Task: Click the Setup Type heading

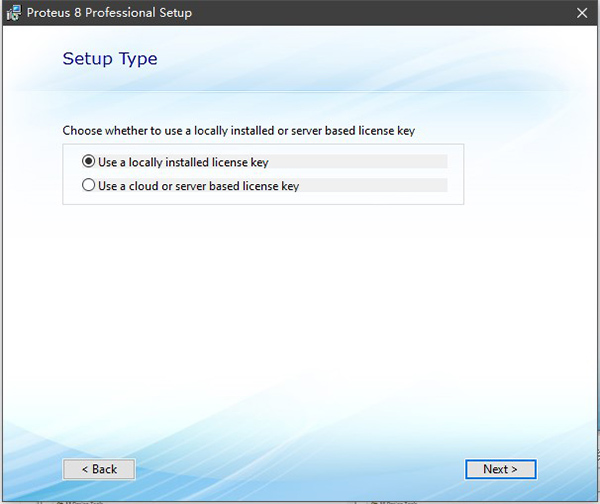Action: 110,59
